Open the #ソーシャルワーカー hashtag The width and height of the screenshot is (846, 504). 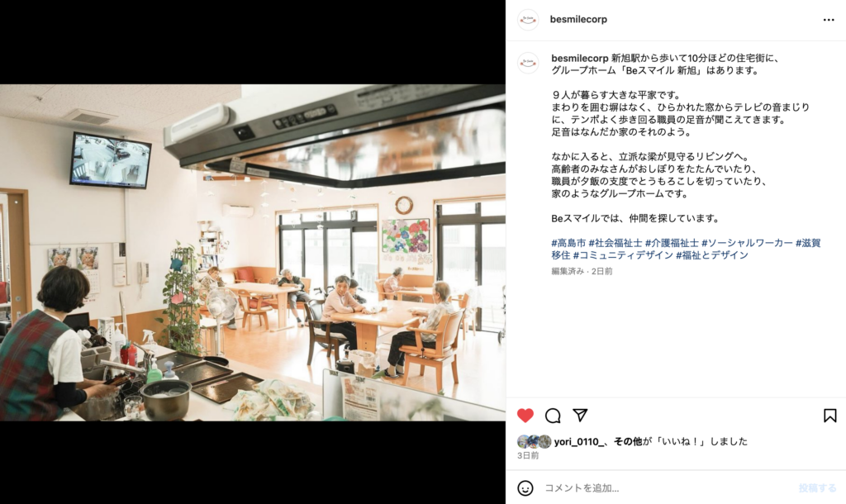point(747,243)
